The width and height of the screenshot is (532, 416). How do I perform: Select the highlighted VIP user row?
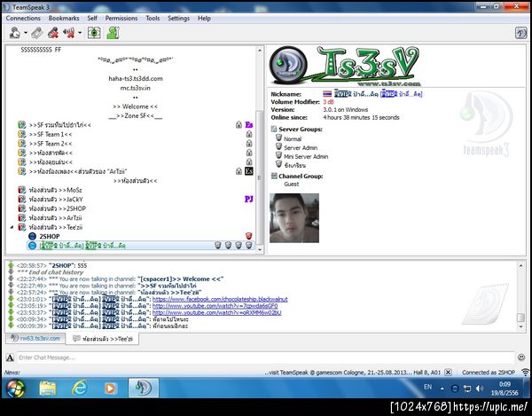(140, 246)
